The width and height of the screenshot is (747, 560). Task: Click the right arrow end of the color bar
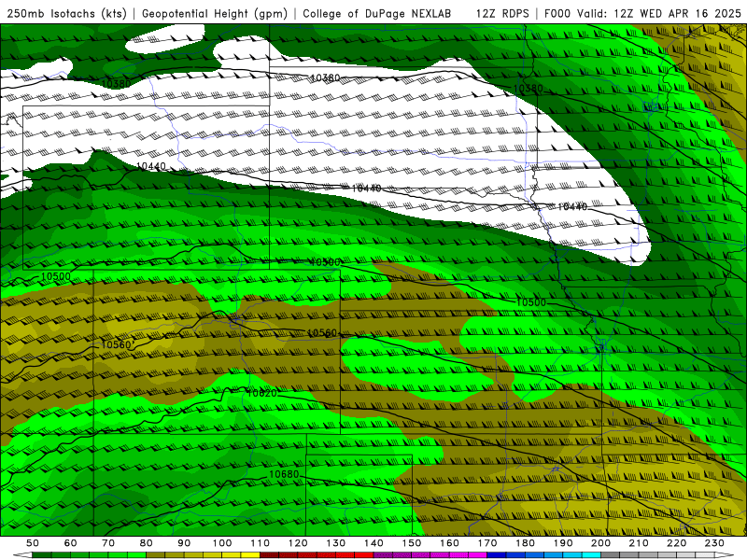(725, 555)
